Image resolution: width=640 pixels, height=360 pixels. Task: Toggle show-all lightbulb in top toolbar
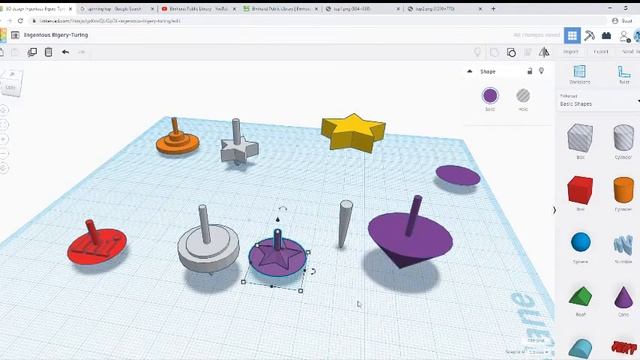coord(477,52)
